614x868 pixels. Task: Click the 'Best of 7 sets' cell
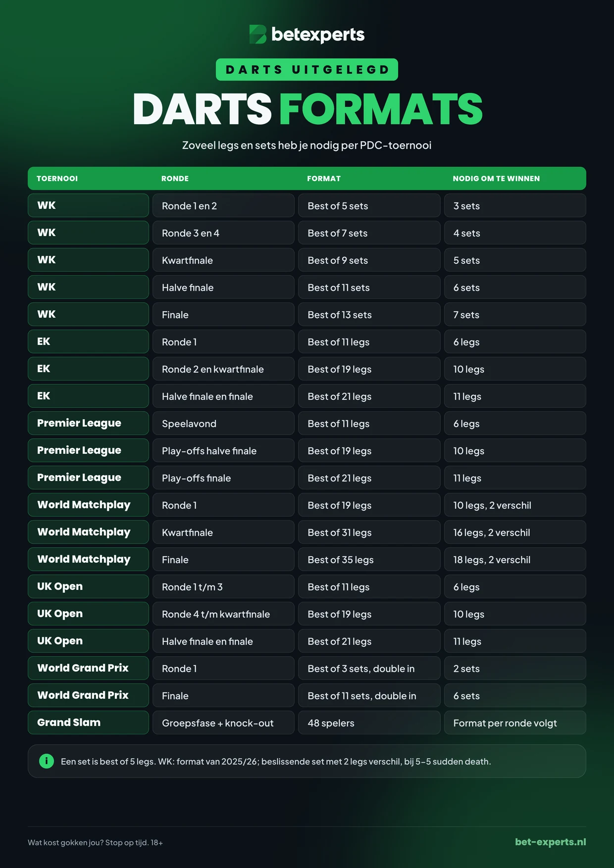pos(369,233)
